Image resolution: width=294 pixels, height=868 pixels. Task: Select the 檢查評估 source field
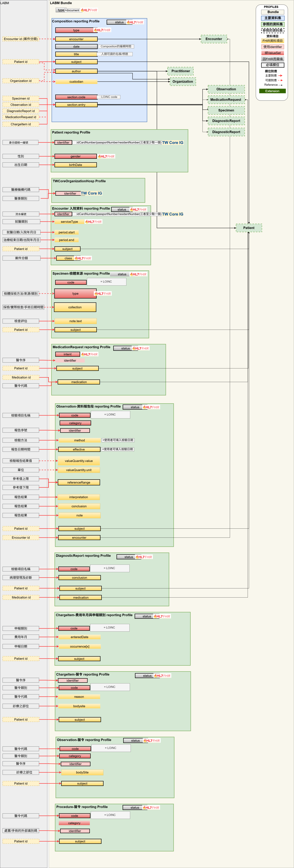point(21,321)
